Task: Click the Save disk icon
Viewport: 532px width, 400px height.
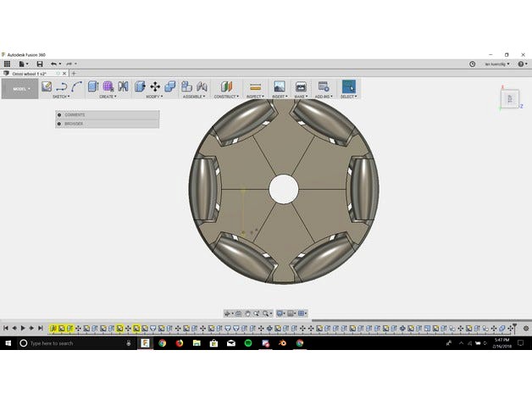Action: (x=40, y=64)
